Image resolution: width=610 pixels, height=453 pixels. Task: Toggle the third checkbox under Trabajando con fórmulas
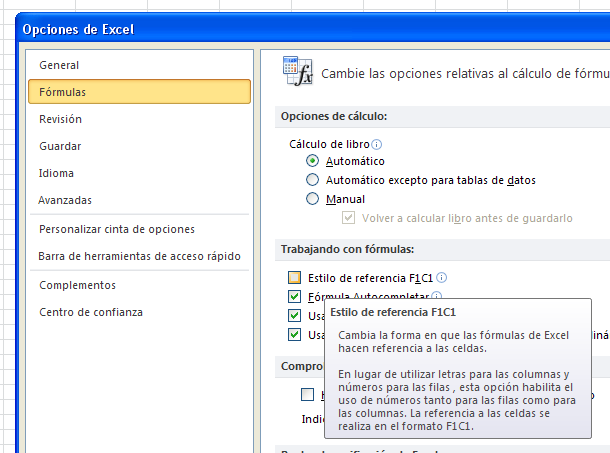pos(294,316)
